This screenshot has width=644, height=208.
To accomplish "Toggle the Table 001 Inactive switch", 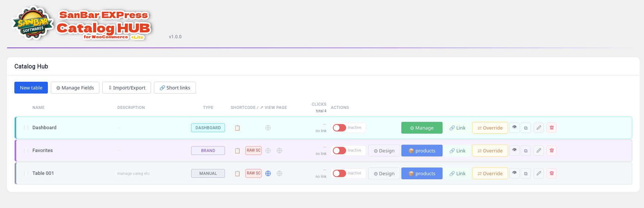I will click(339, 173).
